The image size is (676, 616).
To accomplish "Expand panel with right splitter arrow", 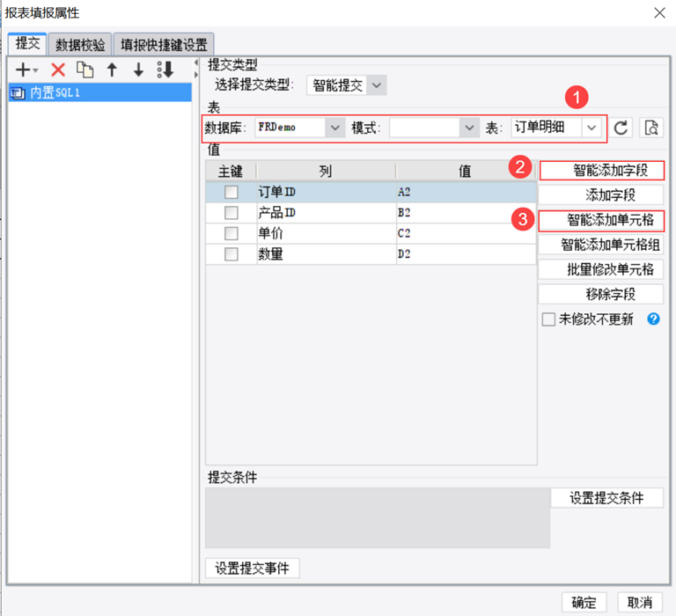I will pyautogui.click(x=196, y=75).
